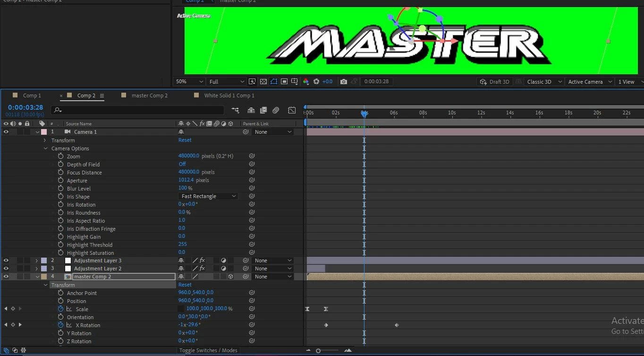This screenshot has width=644, height=356.
Task: Click the Depth of Field Off value
Action: (x=182, y=164)
